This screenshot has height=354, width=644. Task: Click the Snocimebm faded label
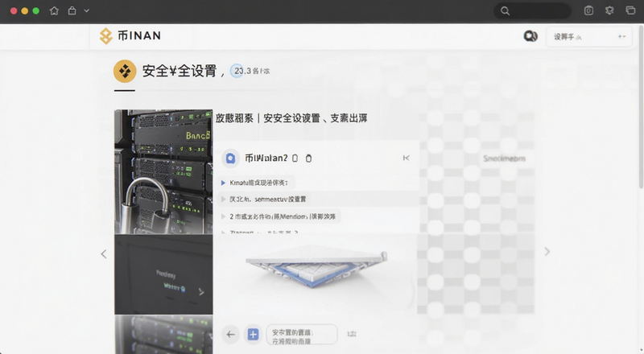[x=504, y=158]
